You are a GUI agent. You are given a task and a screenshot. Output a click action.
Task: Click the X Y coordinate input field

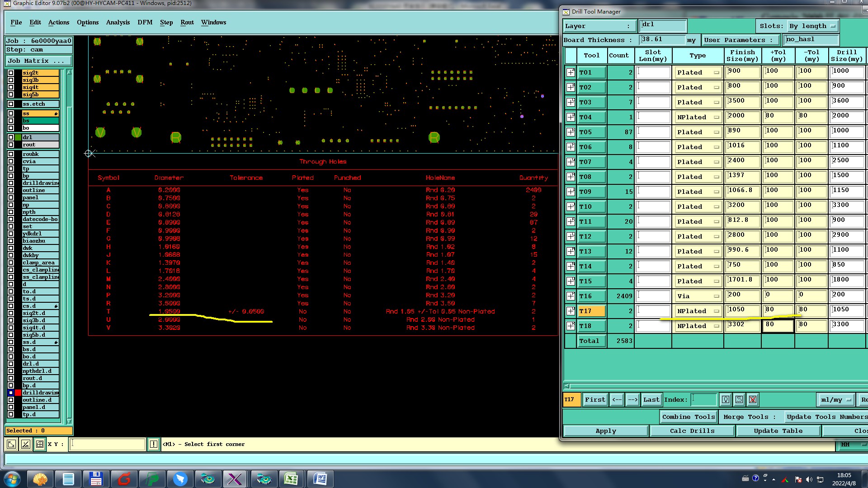108,444
